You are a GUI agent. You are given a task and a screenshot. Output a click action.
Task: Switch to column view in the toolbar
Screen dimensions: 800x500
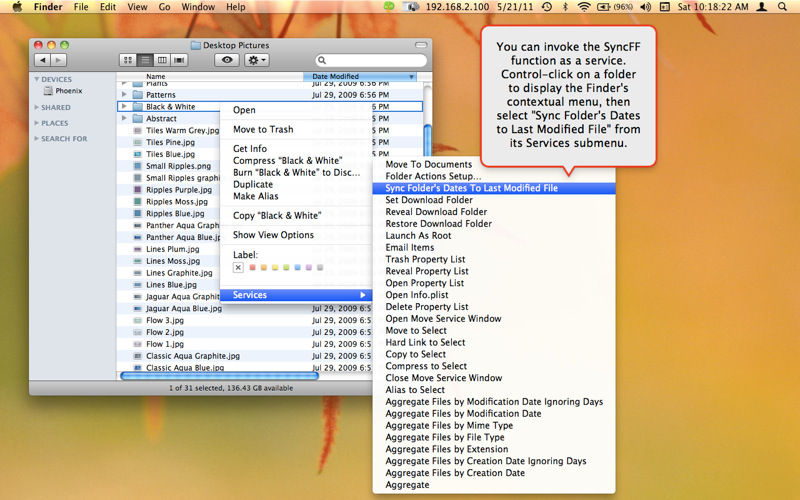point(162,60)
